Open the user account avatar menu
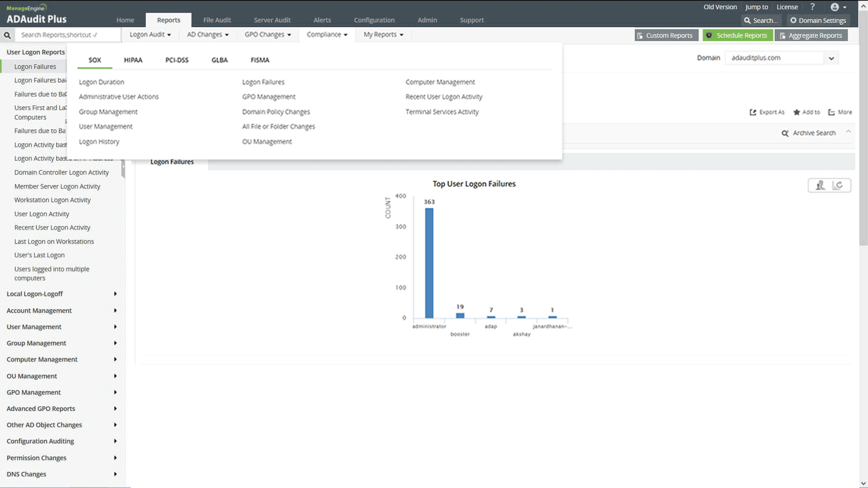The image size is (868, 488). point(838,7)
